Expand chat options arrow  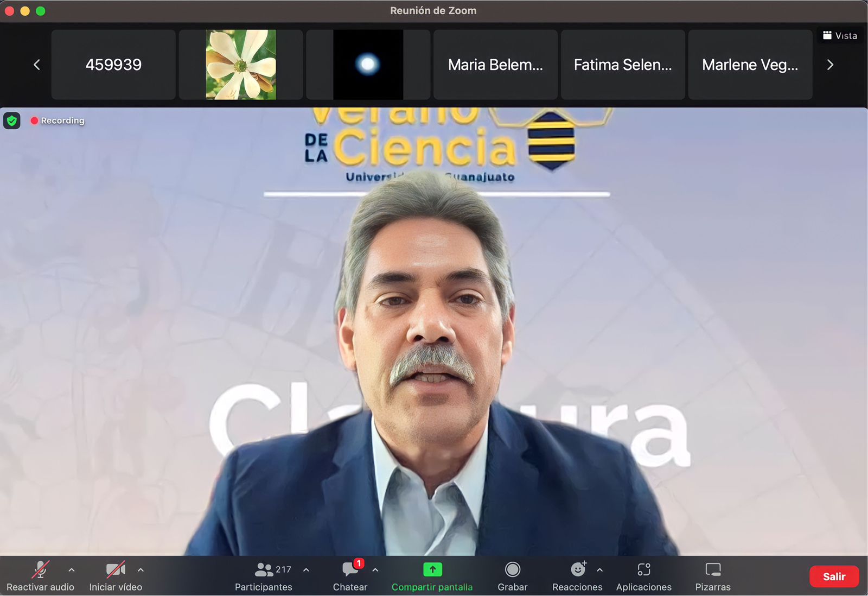tap(375, 570)
